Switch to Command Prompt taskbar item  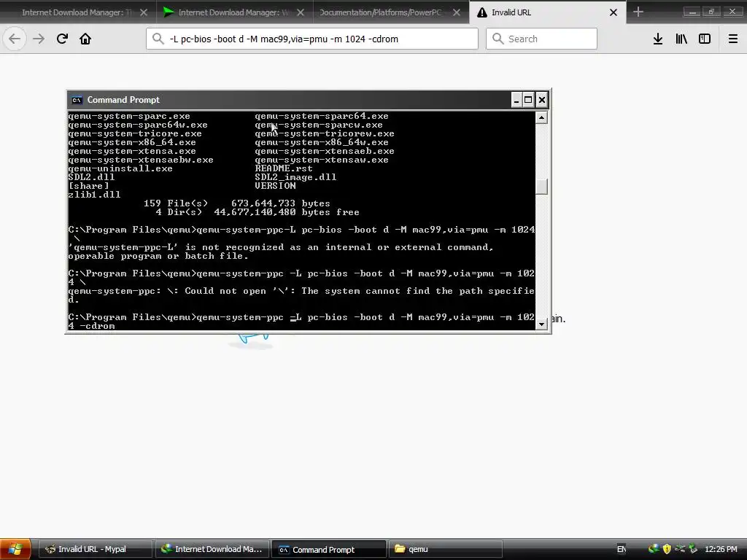tap(329, 550)
